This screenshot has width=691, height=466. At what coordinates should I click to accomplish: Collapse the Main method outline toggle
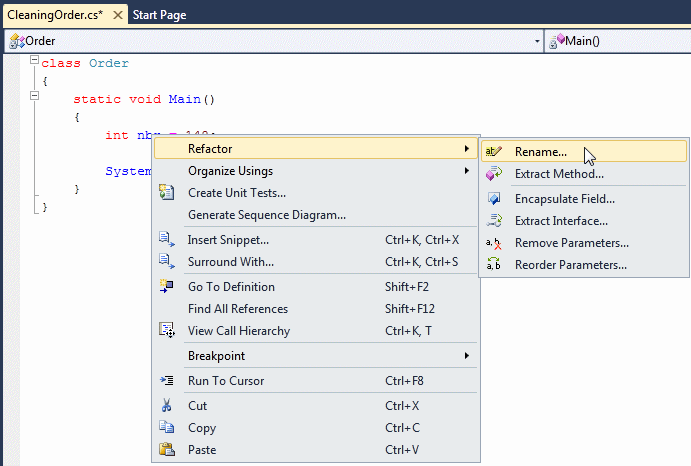34,95
